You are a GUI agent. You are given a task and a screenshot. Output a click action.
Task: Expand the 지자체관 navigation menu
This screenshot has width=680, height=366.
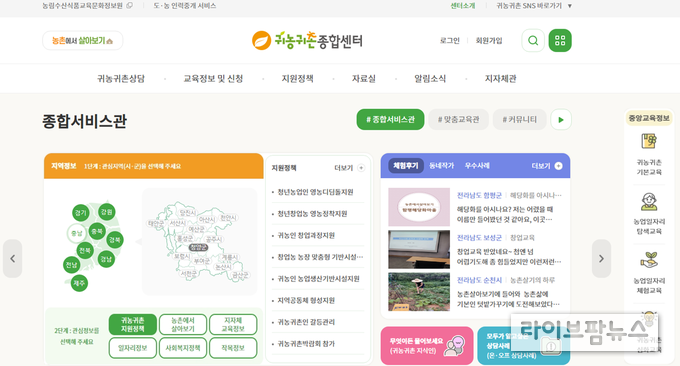(500, 78)
